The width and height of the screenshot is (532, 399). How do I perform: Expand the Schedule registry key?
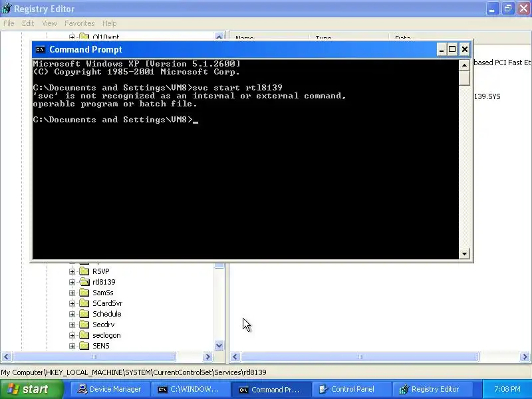tap(72, 314)
